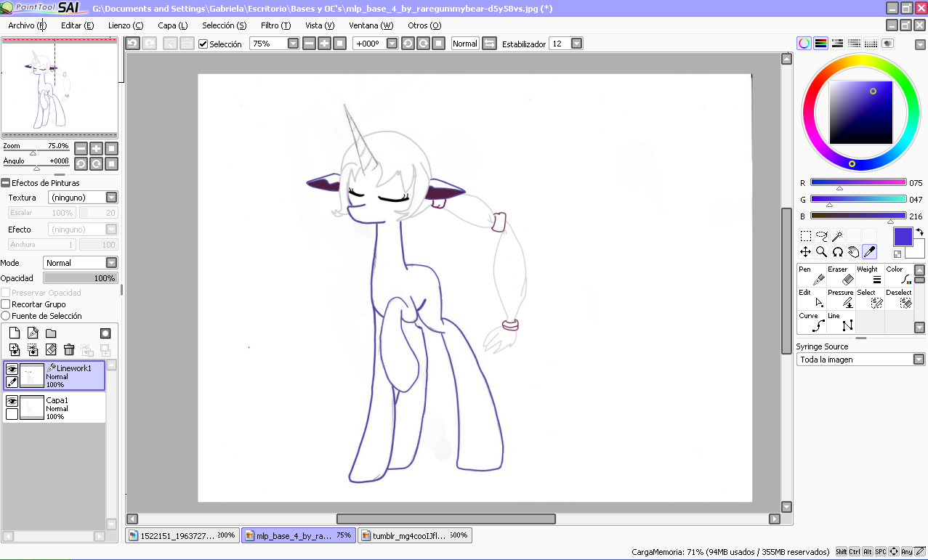Collapse the Efectos de Pinturas section
Screen dimensions: 928x560
click(5, 183)
